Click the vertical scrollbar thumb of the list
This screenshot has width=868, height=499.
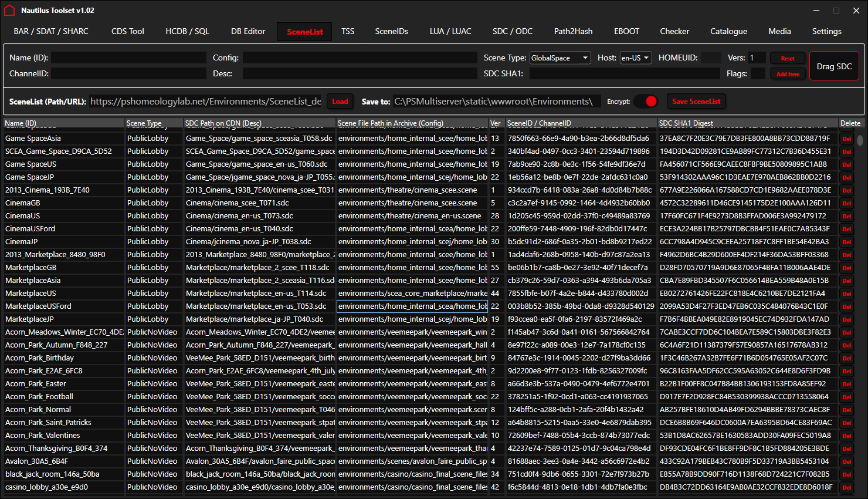[x=860, y=140]
